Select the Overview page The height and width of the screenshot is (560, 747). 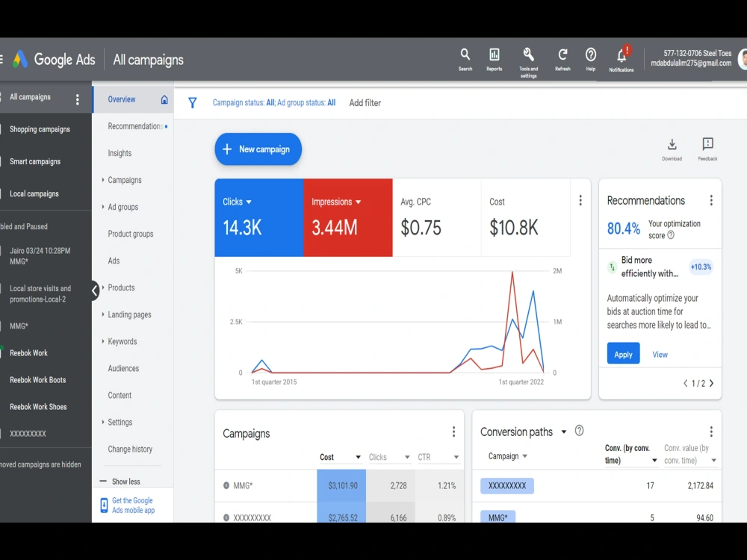tap(133, 99)
